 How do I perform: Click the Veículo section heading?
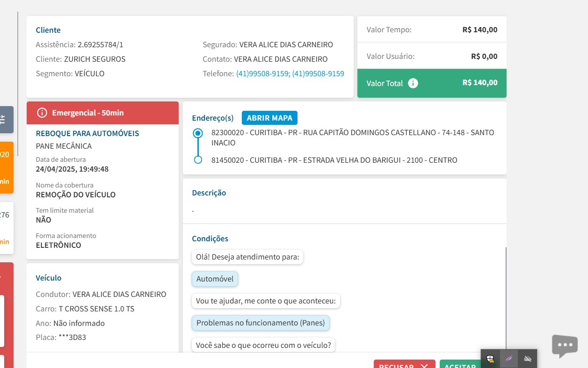click(x=49, y=278)
